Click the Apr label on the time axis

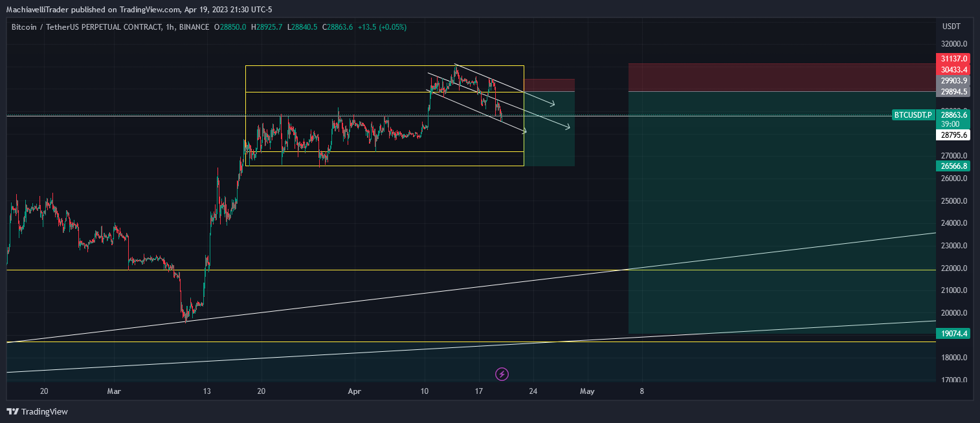click(x=355, y=391)
